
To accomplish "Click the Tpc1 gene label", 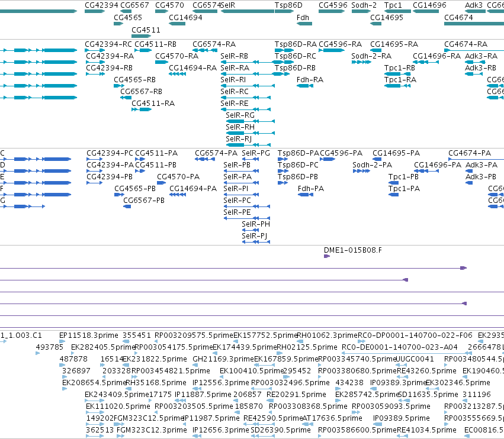I will pos(393,5).
